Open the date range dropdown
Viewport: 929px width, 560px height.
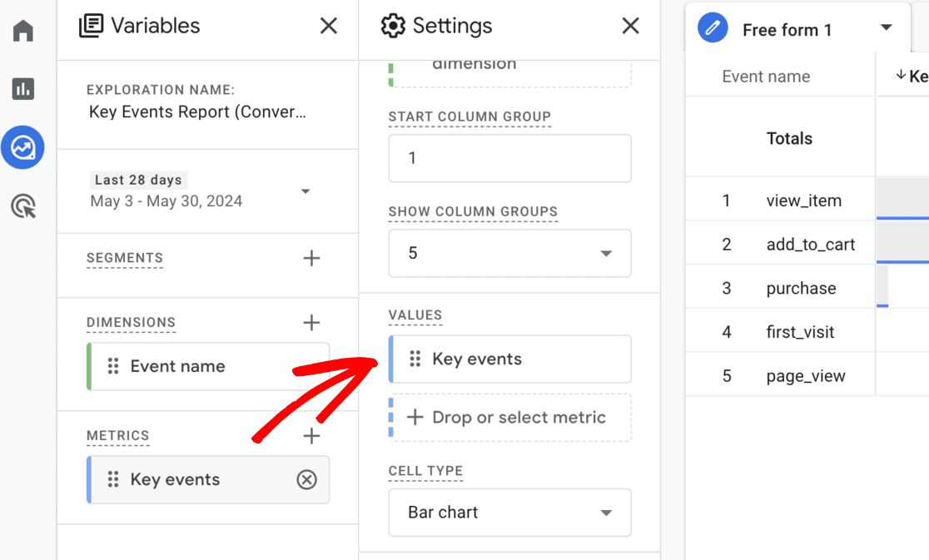(305, 191)
